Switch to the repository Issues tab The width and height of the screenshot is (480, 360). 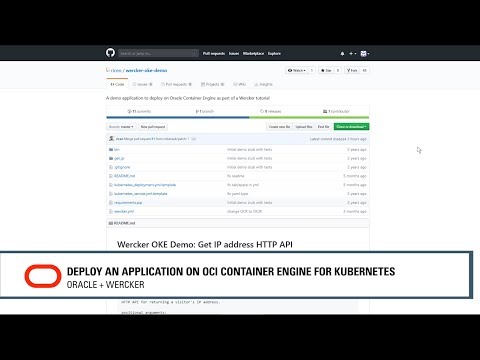143,84
